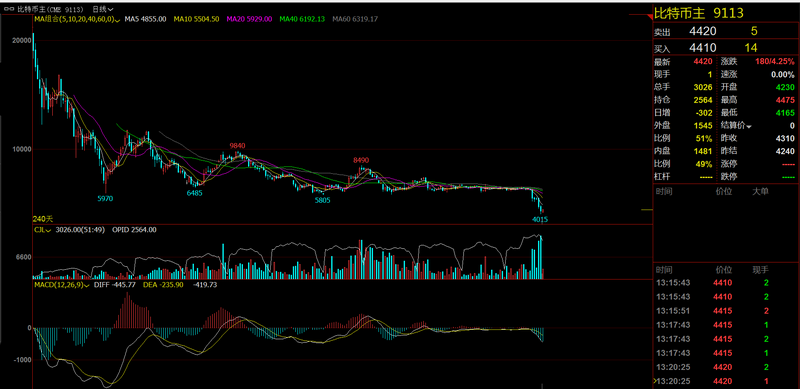Click the 内盘 value 1481
The width and height of the screenshot is (800, 389).
click(703, 151)
